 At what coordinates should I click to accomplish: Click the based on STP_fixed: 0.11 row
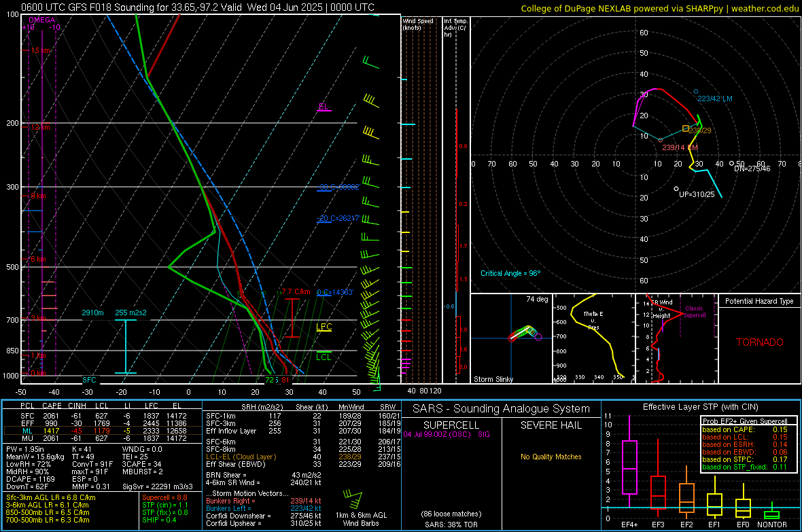click(745, 467)
